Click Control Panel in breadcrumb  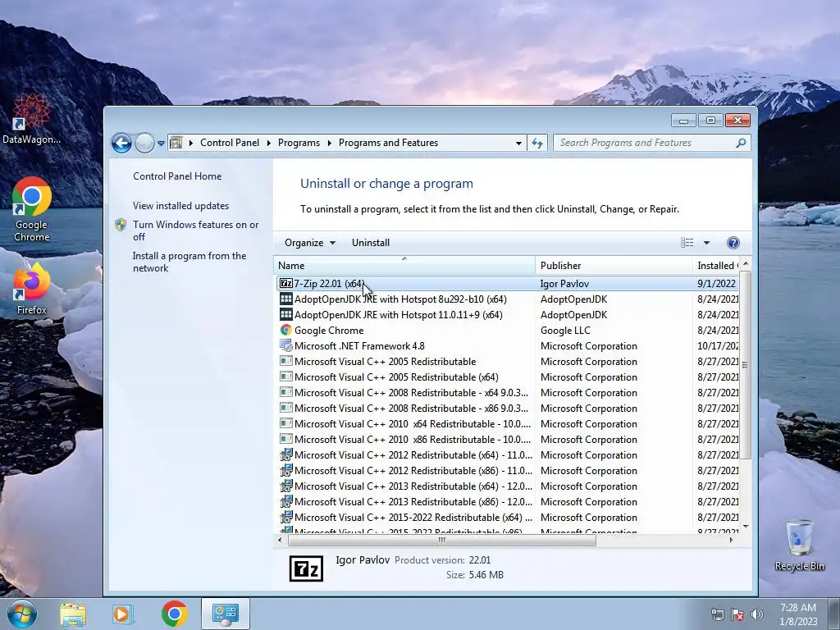tap(230, 143)
